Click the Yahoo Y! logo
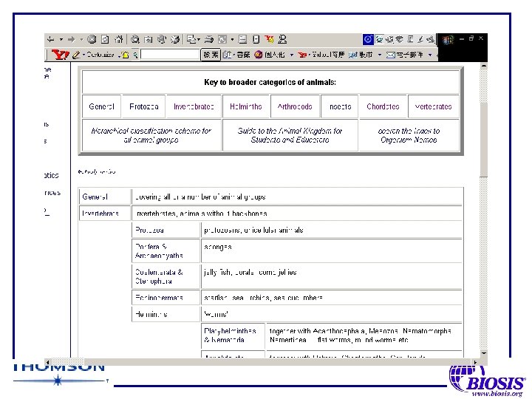 [60, 54]
